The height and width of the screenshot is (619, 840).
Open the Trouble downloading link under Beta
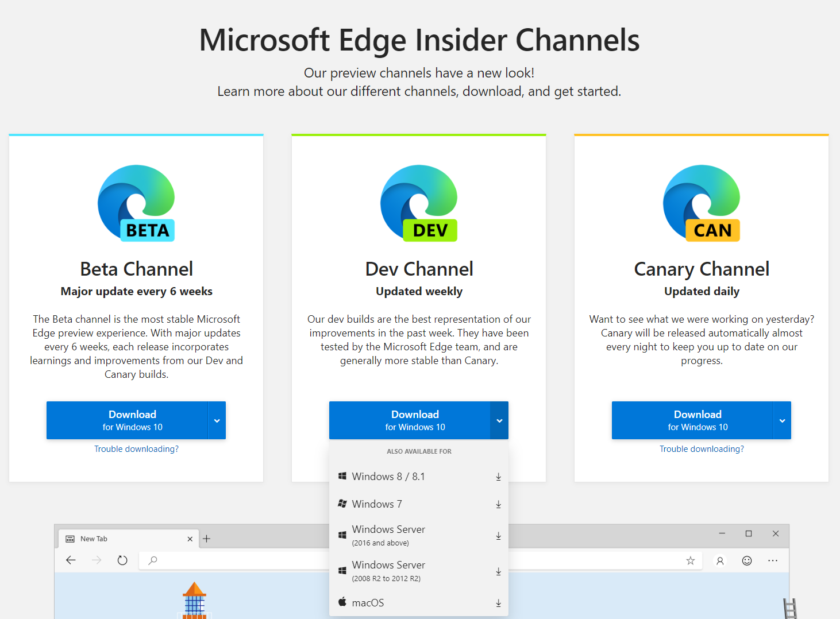pos(136,448)
